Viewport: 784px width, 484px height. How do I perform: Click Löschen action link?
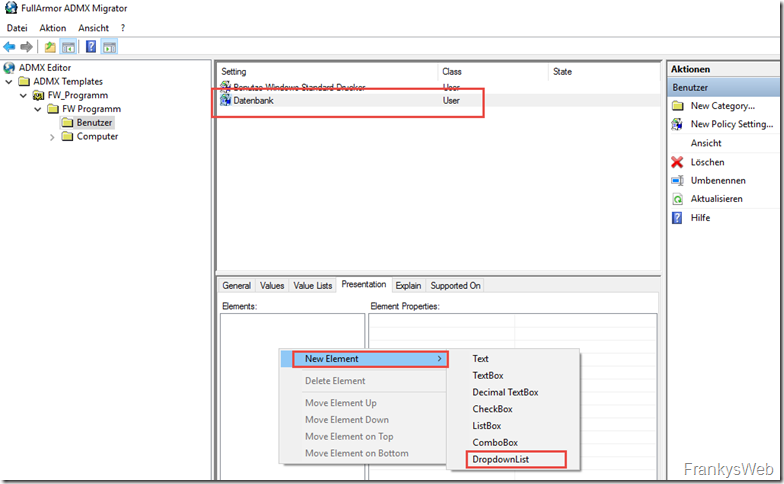(707, 162)
